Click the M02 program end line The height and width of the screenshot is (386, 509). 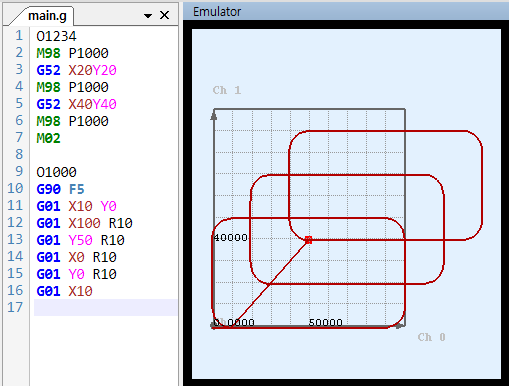tap(48, 138)
